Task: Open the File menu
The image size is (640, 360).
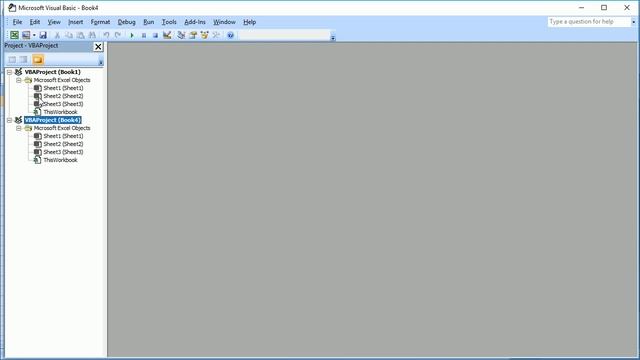Action: click(x=17, y=22)
